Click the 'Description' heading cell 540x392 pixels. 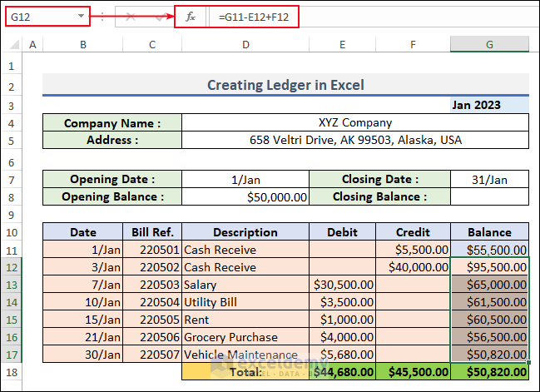(245, 232)
